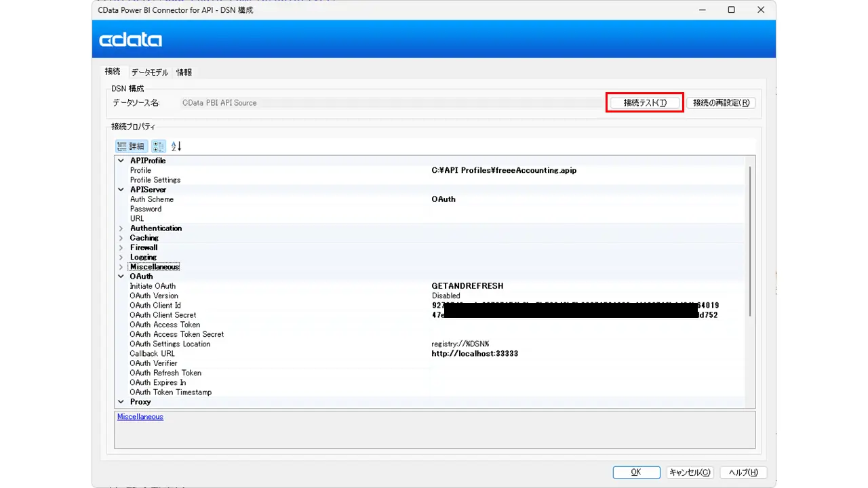The height and width of the screenshot is (488, 868).
Task: Switch to the 接続 tab
Action: pyautogui.click(x=113, y=72)
